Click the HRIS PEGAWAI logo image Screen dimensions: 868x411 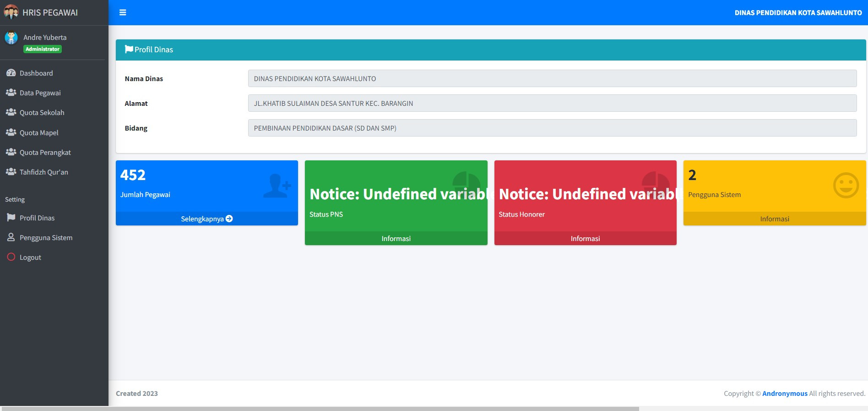(11, 12)
